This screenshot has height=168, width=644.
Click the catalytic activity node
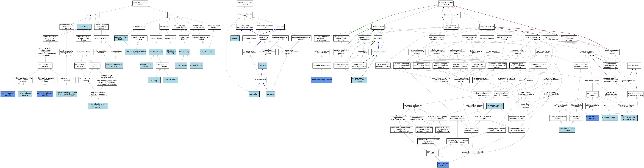point(93,15)
